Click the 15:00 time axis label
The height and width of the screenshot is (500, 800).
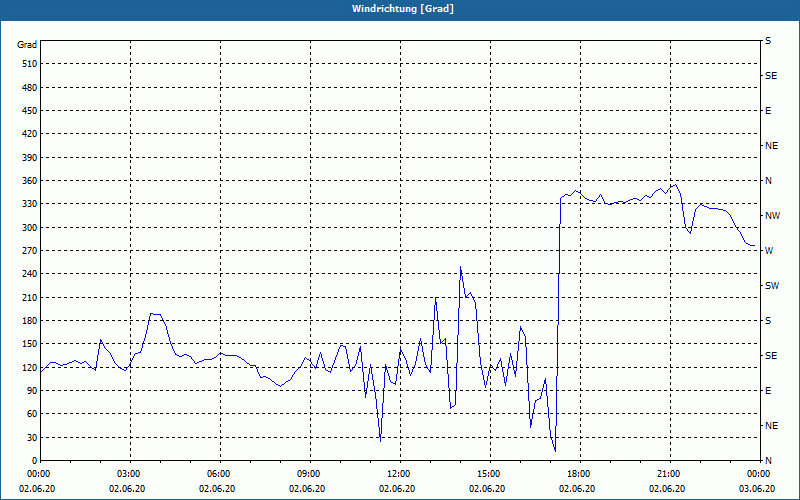[x=488, y=474]
